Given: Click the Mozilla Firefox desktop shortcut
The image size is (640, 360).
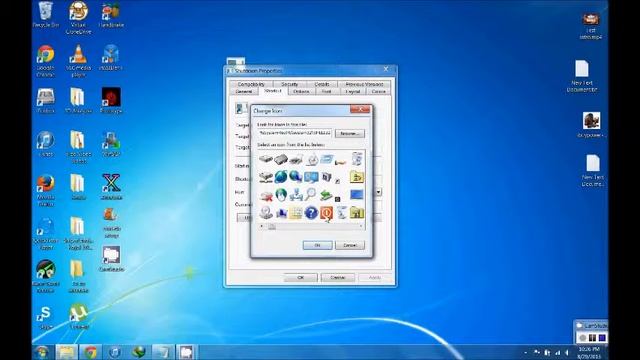Looking at the screenshot, I should (x=46, y=190).
